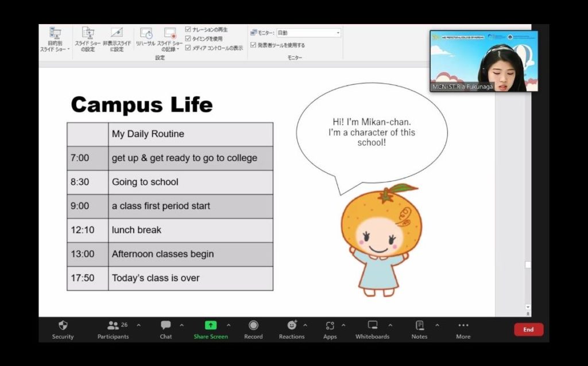588x366 pixels.
Task: Click the "9:00" time cell
Action: [88, 206]
